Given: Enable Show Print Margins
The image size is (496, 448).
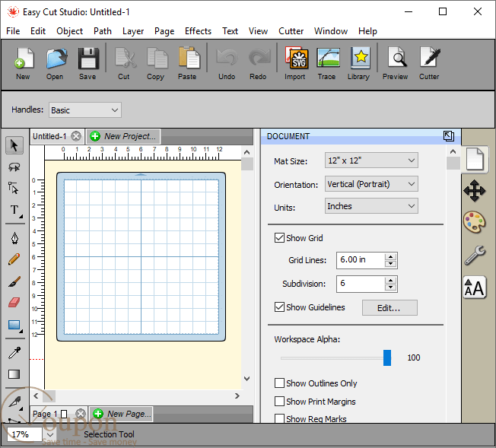Looking at the screenshot, I should (279, 402).
